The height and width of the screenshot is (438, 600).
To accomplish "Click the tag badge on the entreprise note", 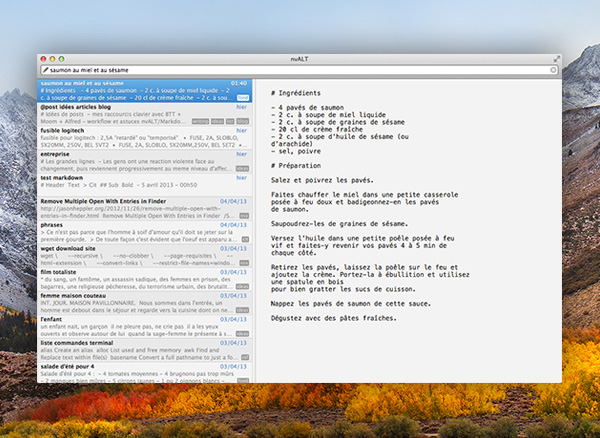I will point(242,169).
